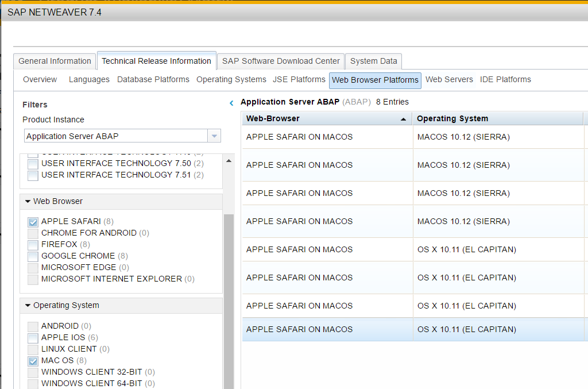Uncheck the APPLE SAFARI checkbox
The image size is (588, 389).
pos(33,222)
